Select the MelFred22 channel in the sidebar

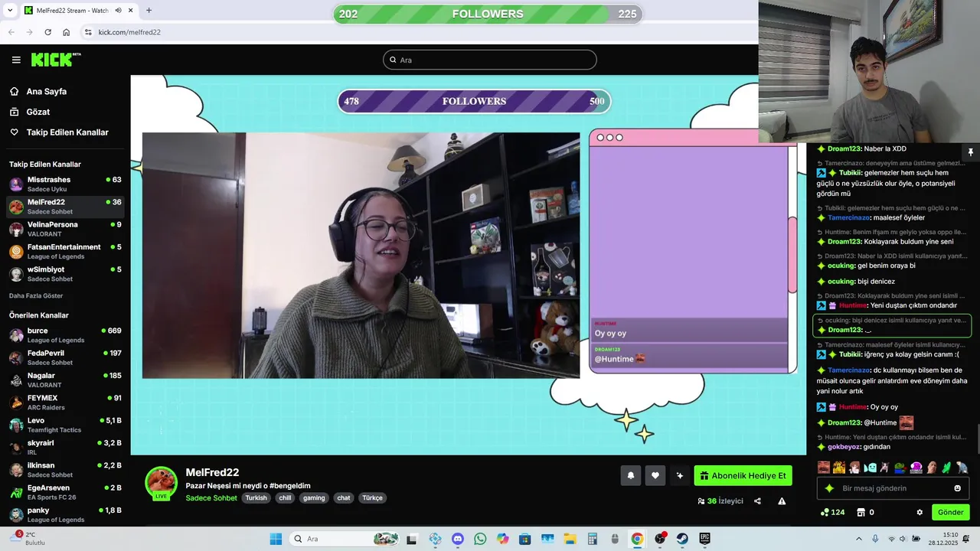pos(65,207)
